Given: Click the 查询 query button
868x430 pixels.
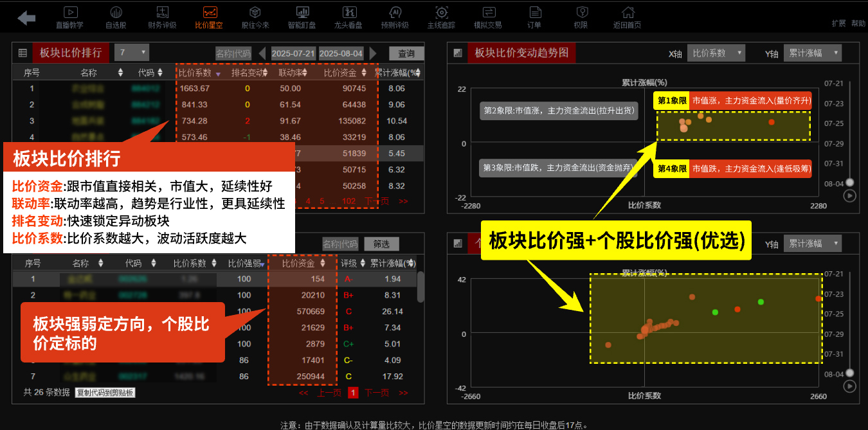Looking at the screenshot, I should click(x=406, y=53).
